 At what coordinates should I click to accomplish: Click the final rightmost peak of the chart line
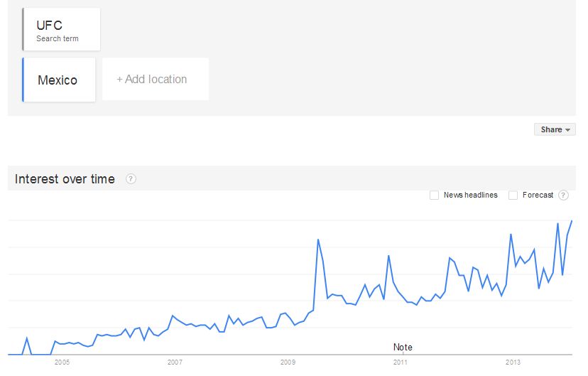point(572,221)
